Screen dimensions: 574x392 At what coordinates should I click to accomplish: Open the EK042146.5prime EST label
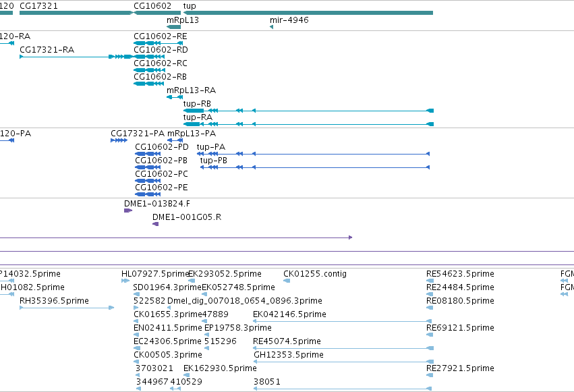289,315
